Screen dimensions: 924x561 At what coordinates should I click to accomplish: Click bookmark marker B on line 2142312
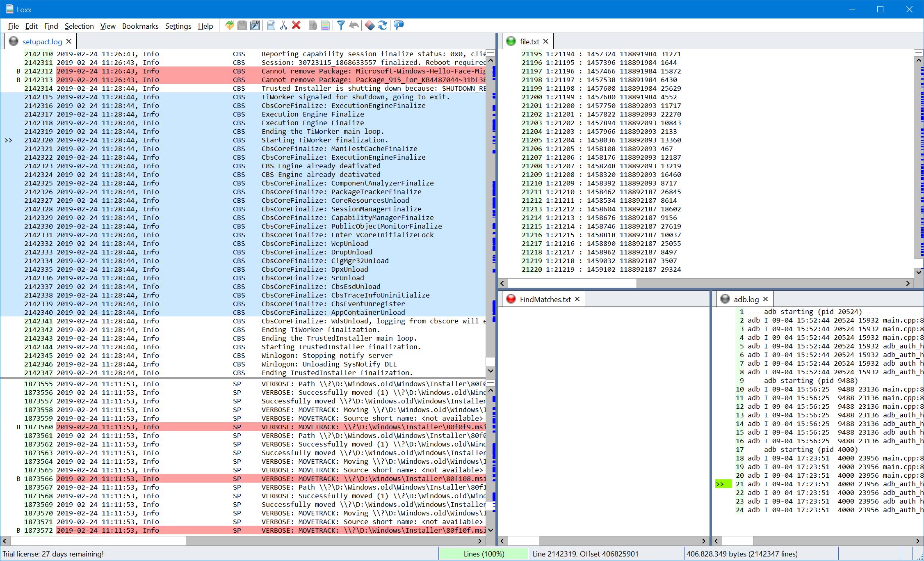point(18,71)
